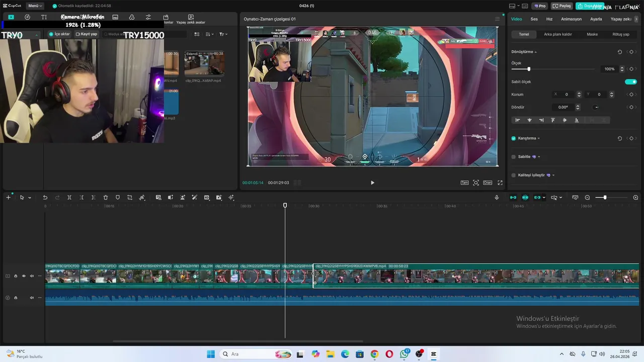
Task: Align left icon in alignment row
Action: pyautogui.click(x=518, y=120)
